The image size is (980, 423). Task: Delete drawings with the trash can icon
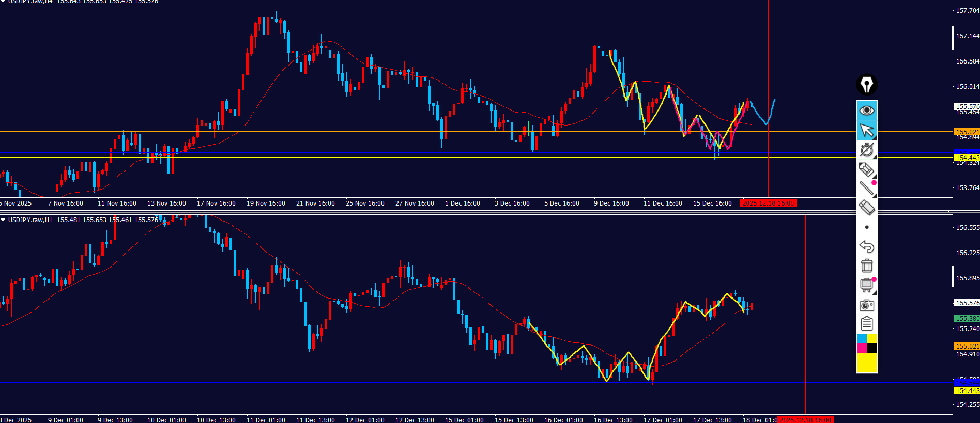[x=867, y=265]
